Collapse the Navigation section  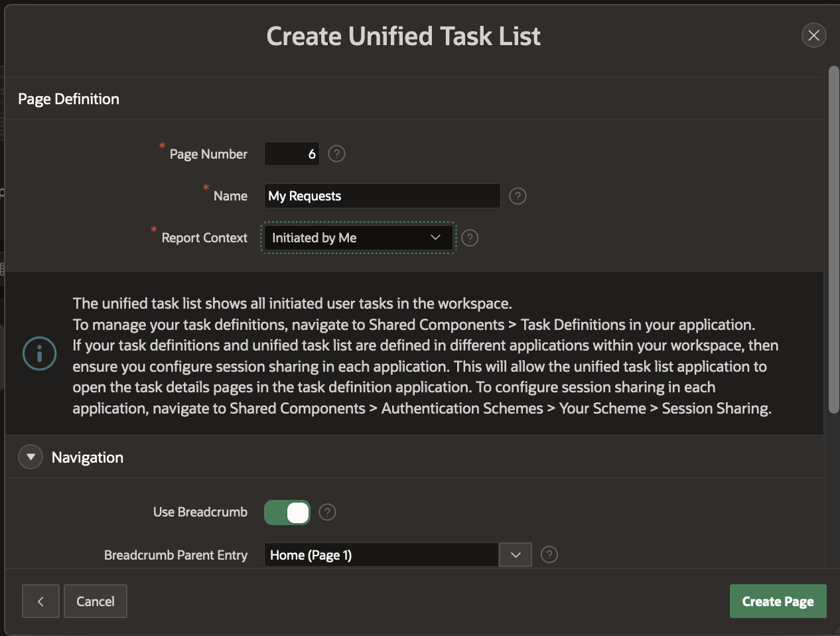31,457
